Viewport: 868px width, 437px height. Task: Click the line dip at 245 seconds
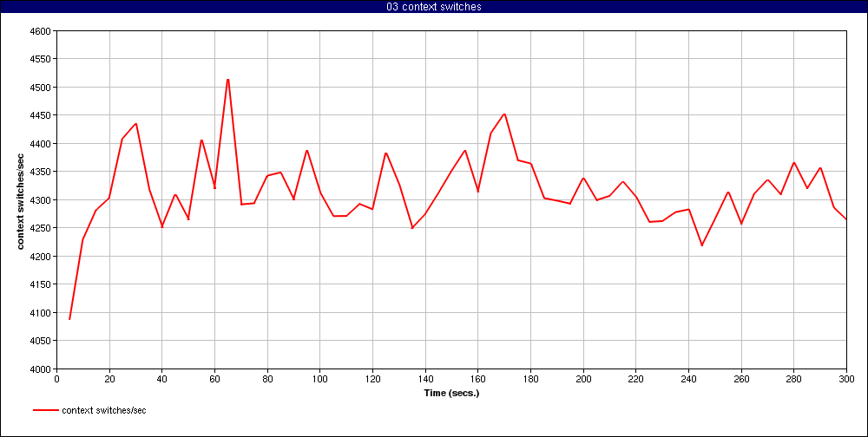(x=702, y=245)
